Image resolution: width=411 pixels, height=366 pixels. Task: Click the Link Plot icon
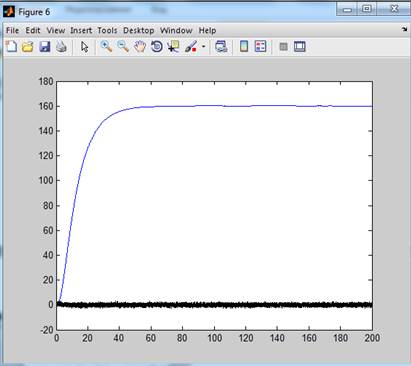[x=221, y=47]
